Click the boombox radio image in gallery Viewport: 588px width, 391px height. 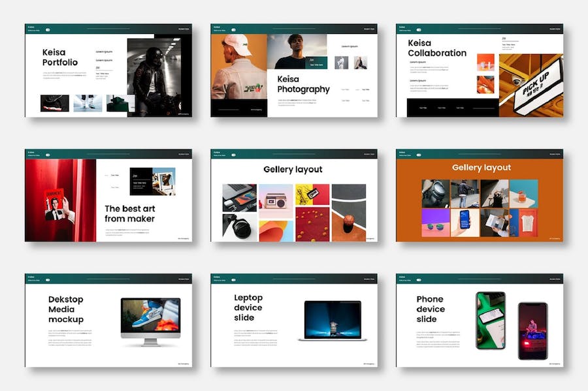(276, 200)
